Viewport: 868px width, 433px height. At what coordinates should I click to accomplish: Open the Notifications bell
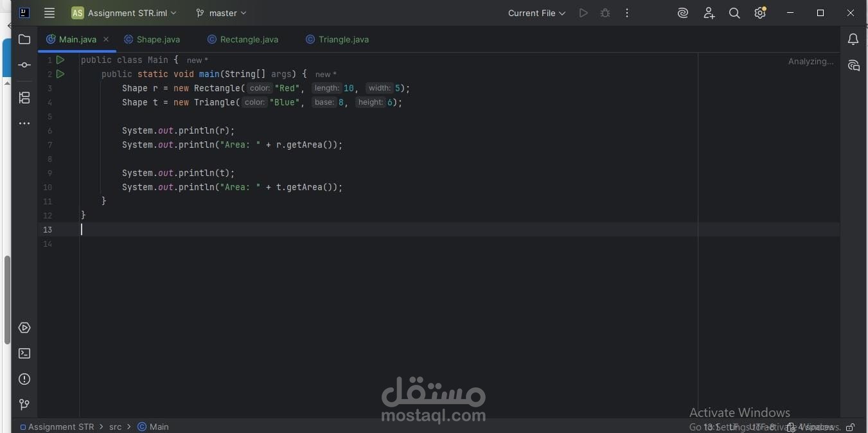(x=853, y=39)
